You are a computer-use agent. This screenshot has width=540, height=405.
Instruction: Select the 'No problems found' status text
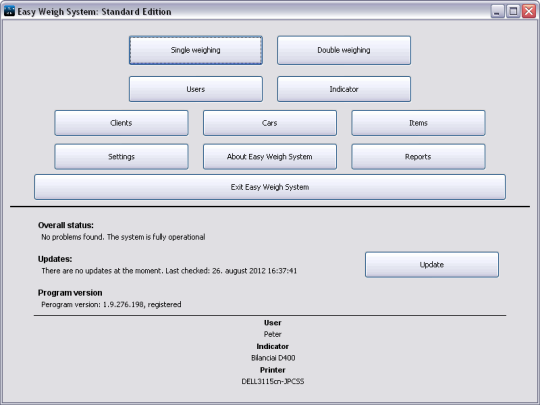tap(123, 237)
